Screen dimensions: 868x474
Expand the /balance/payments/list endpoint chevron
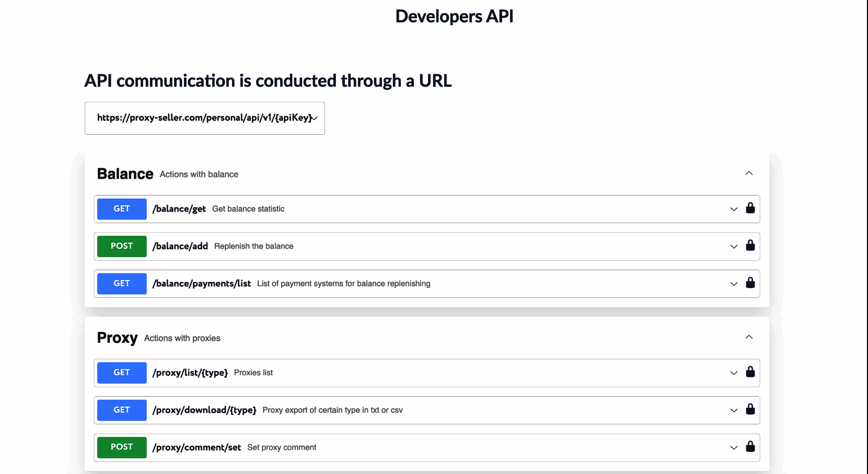click(x=734, y=284)
